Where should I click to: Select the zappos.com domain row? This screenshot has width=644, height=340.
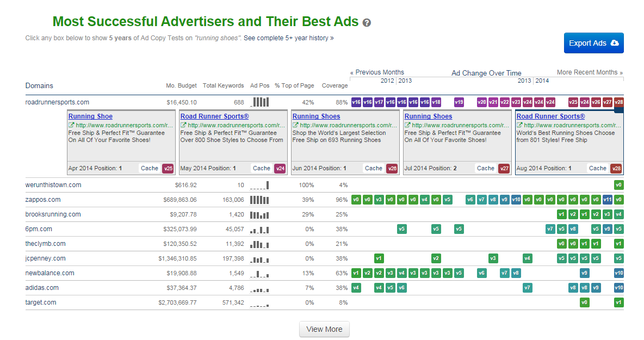point(43,200)
